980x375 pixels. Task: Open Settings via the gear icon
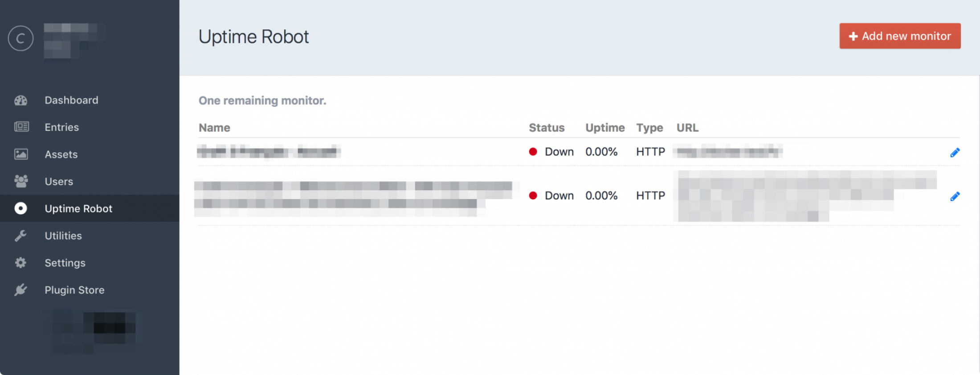20,263
